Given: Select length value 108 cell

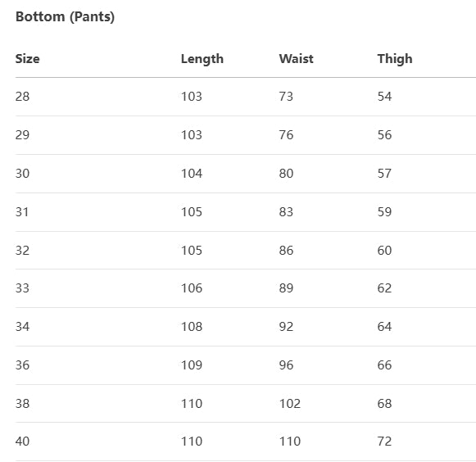Looking at the screenshot, I should click(192, 327).
